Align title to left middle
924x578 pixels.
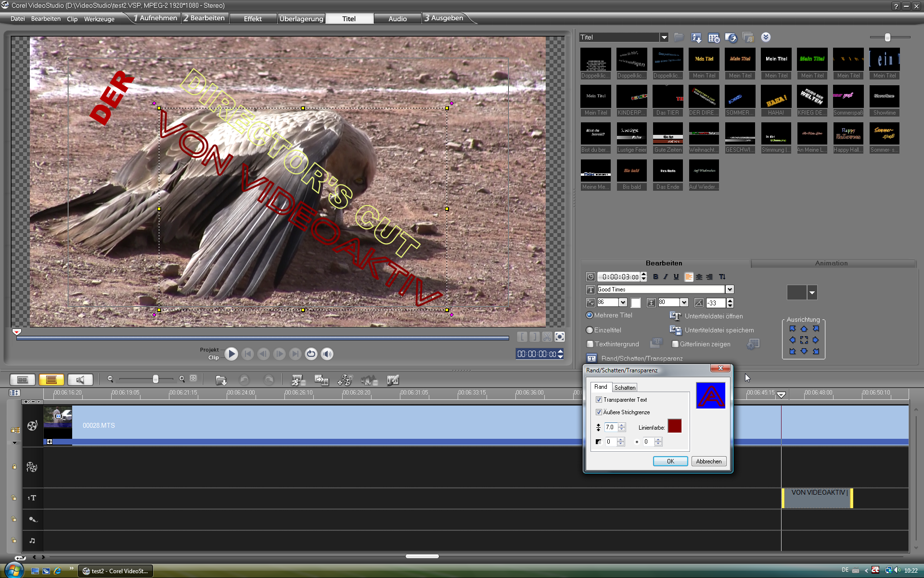click(x=792, y=340)
